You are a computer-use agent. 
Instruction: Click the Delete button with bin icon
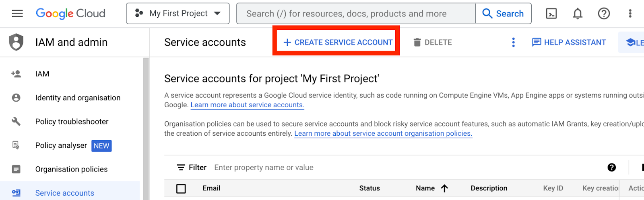[433, 42]
